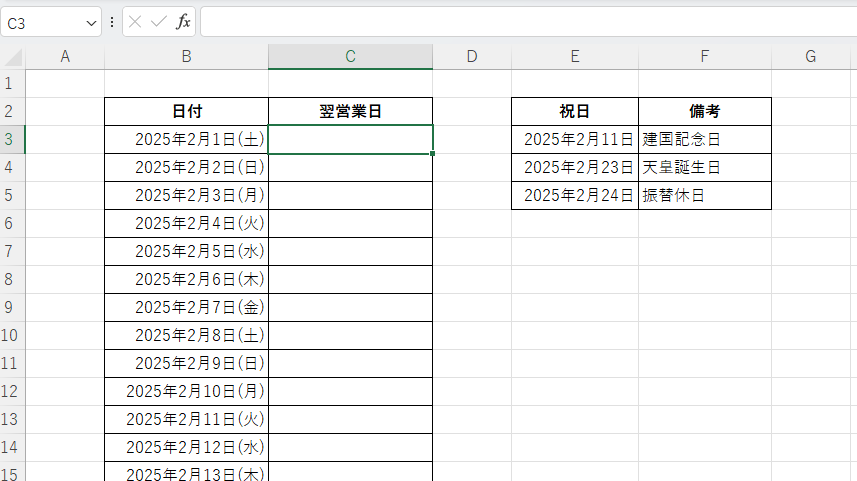This screenshot has height=481, width=857.
Task: Select row 12 header
Action: [12, 391]
